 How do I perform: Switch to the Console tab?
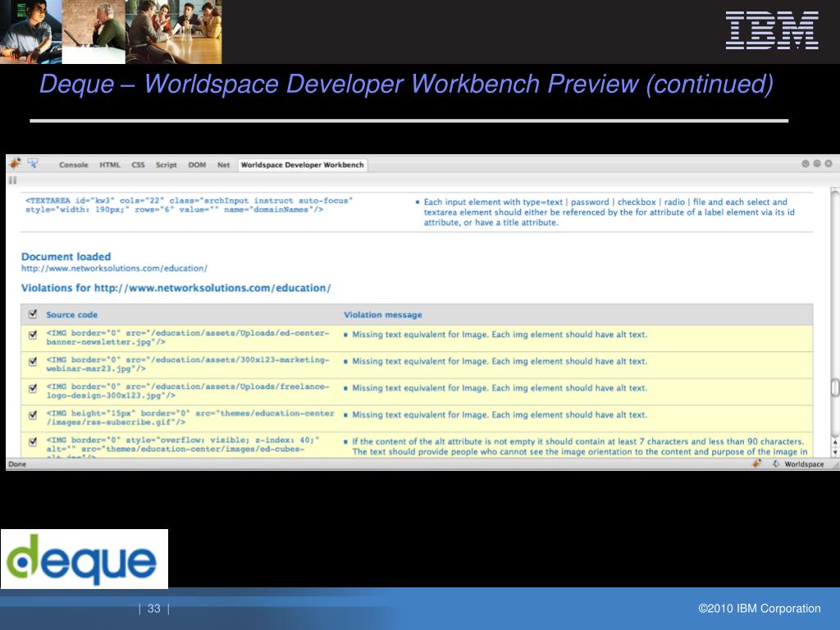pyautogui.click(x=73, y=165)
